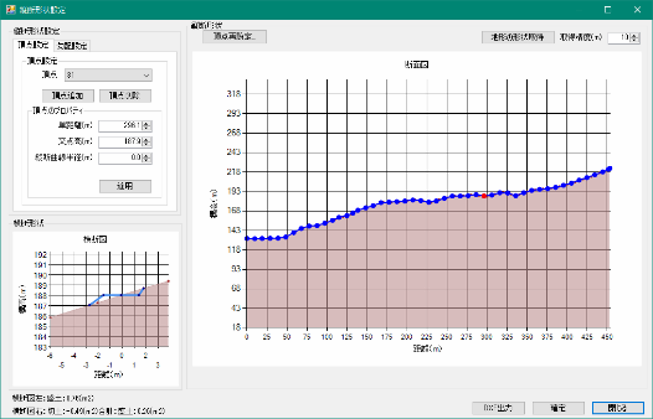Click the 縦断曲線半径(m) spinner arrows
Screen dimensions: 653x419
click(x=147, y=158)
